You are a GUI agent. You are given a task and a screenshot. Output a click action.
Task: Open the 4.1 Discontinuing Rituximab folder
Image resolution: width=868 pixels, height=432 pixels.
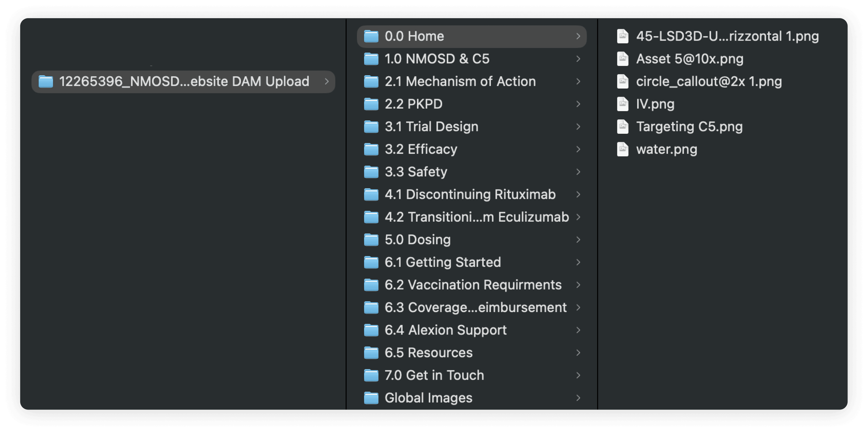(x=472, y=194)
